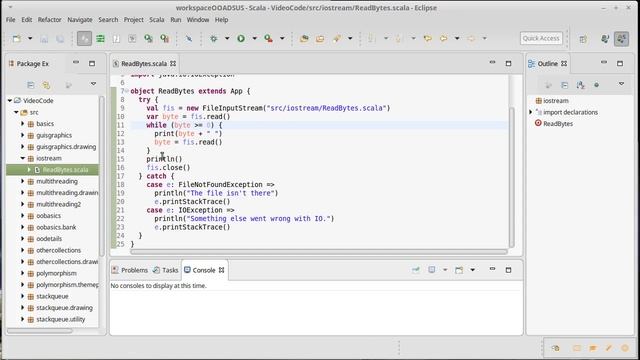Switch to the Java perspective icon
The height and width of the screenshot is (360, 640).
(605, 38)
